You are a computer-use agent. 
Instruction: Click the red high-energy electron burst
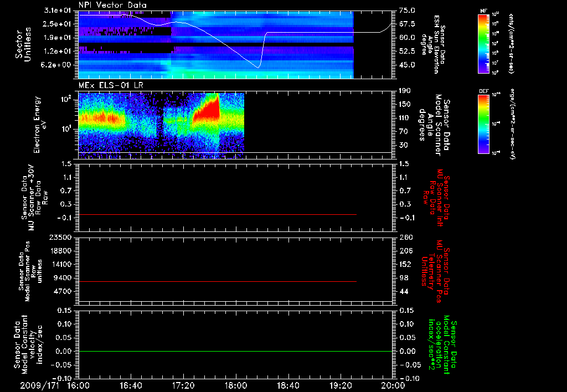click(x=208, y=109)
